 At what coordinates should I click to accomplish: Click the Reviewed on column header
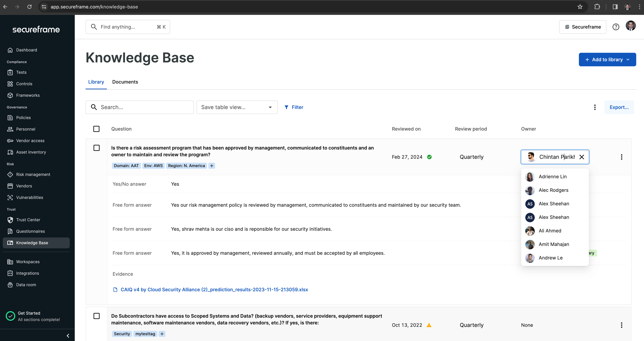tap(406, 129)
